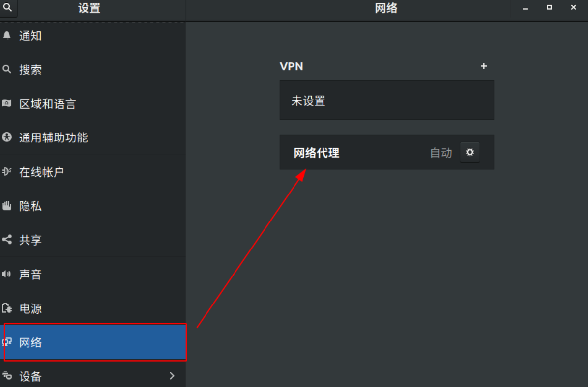The image size is (588, 387).
Task: Maximize the settings window
Action: [x=549, y=7]
